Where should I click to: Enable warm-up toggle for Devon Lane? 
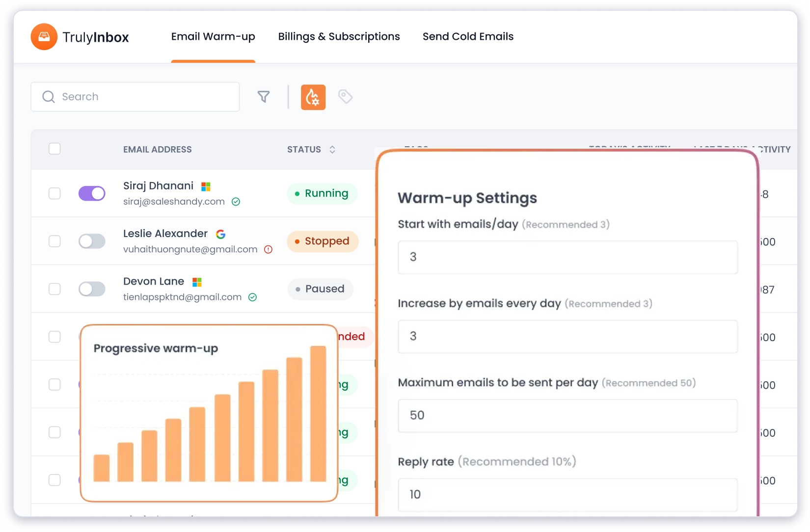(x=92, y=289)
